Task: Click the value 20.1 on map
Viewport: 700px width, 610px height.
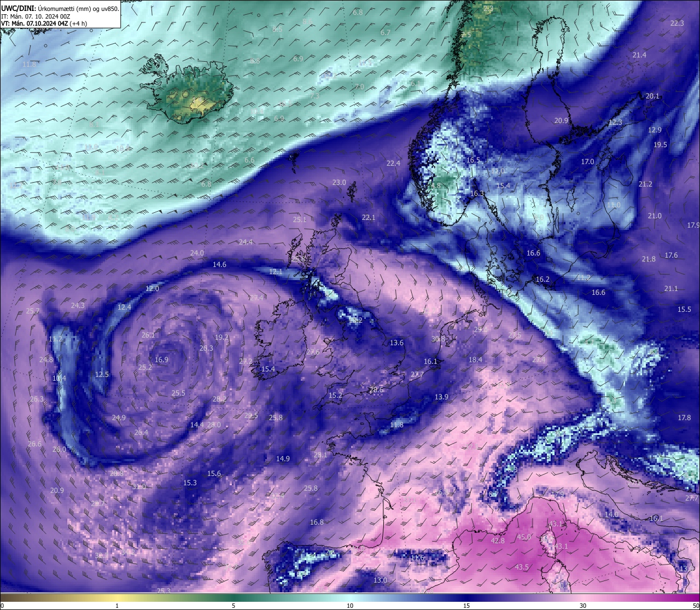Action: pos(652,96)
